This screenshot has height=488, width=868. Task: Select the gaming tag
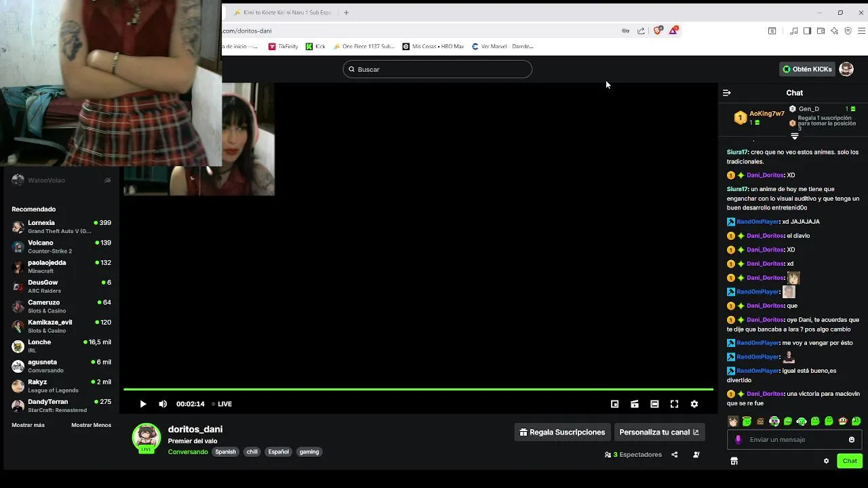(x=309, y=452)
